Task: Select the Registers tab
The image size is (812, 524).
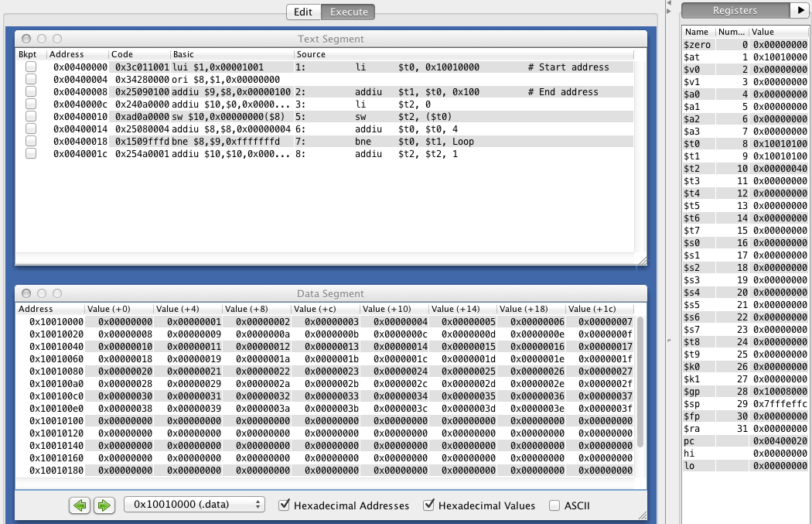Action: tap(735, 10)
